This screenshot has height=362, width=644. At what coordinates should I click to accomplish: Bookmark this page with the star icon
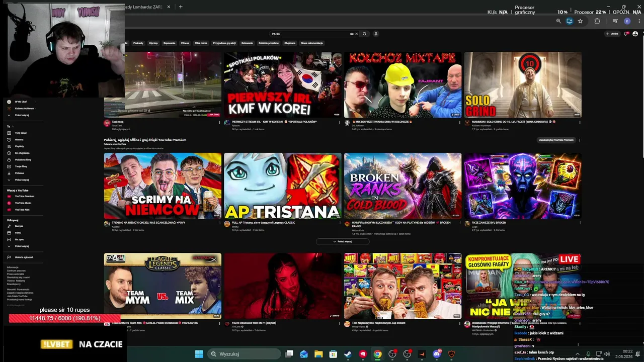pyautogui.click(x=580, y=21)
